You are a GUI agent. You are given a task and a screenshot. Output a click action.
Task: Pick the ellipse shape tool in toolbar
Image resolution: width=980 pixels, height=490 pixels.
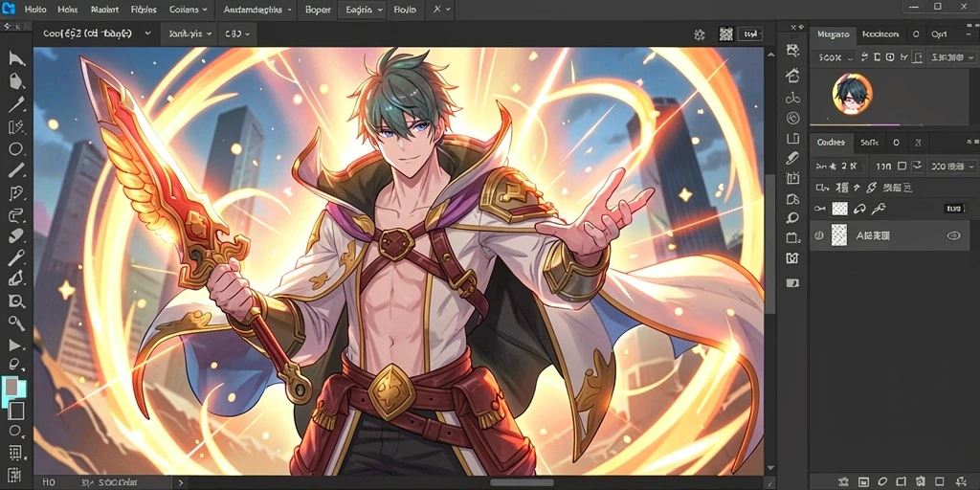tap(15, 149)
